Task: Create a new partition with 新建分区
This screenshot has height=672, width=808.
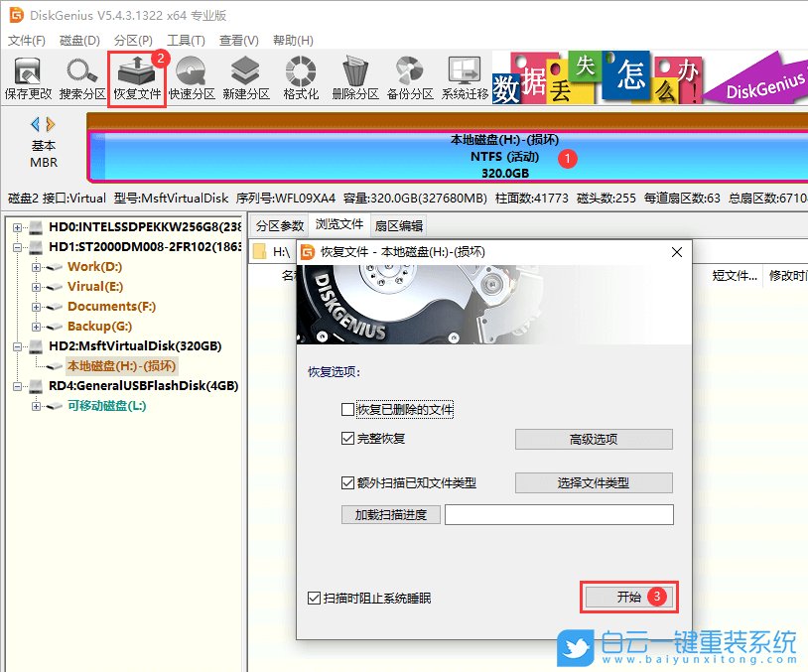Action: pyautogui.click(x=245, y=76)
